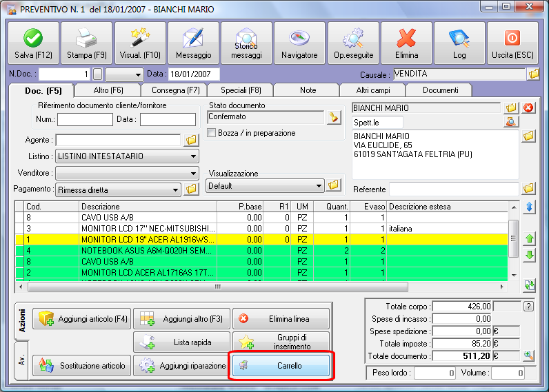The width and height of the screenshot is (549, 392).
Task: Click the Data field 18/01/2007
Action: 194,74
